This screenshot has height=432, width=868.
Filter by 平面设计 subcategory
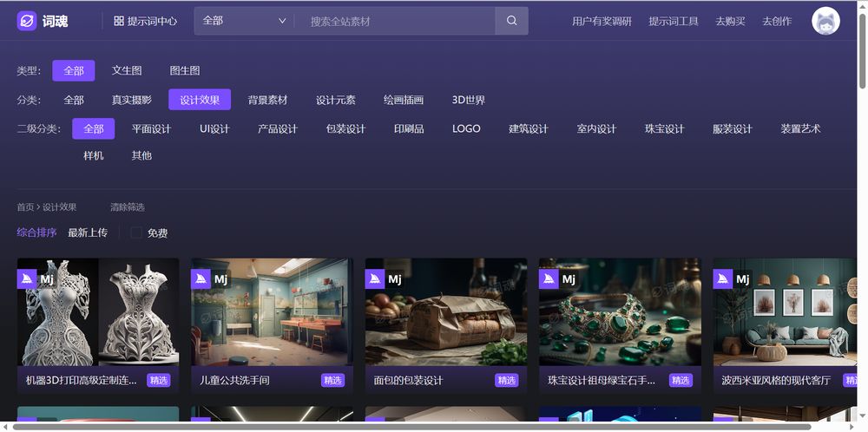(x=152, y=129)
